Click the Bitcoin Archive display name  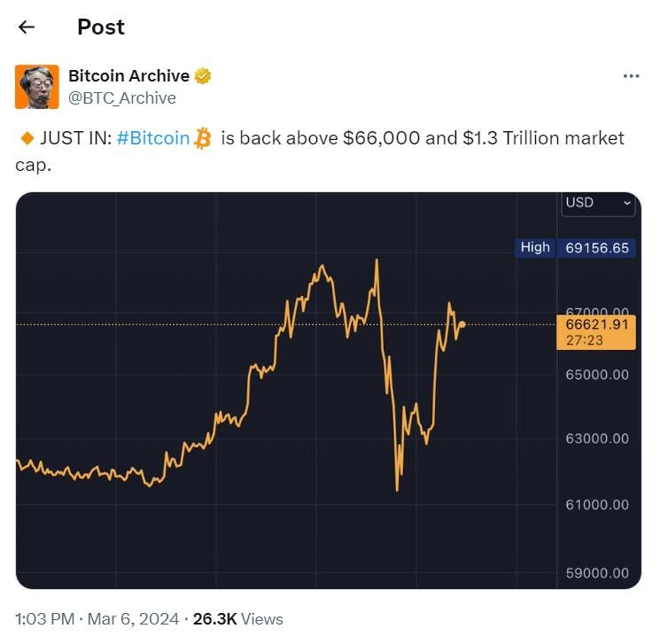(x=128, y=76)
